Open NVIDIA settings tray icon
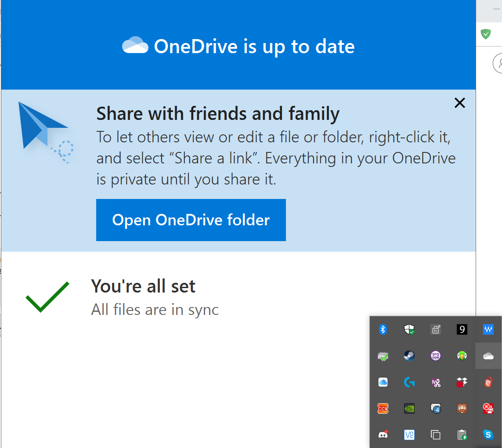 coord(409,408)
